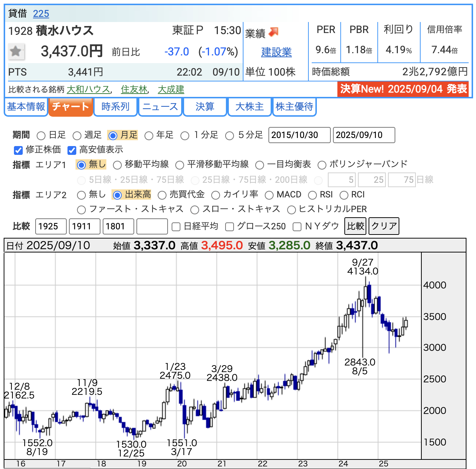Select 一目均衡表 indicator
Image resolution: width=476 pixels, height=469 pixels.
coord(260,165)
